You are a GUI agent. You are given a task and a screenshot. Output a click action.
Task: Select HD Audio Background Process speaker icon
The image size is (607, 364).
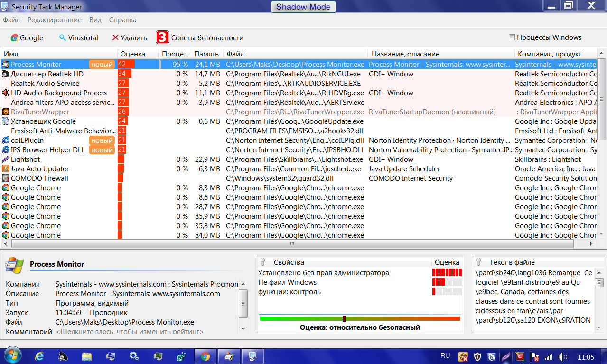(x=6, y=93)
